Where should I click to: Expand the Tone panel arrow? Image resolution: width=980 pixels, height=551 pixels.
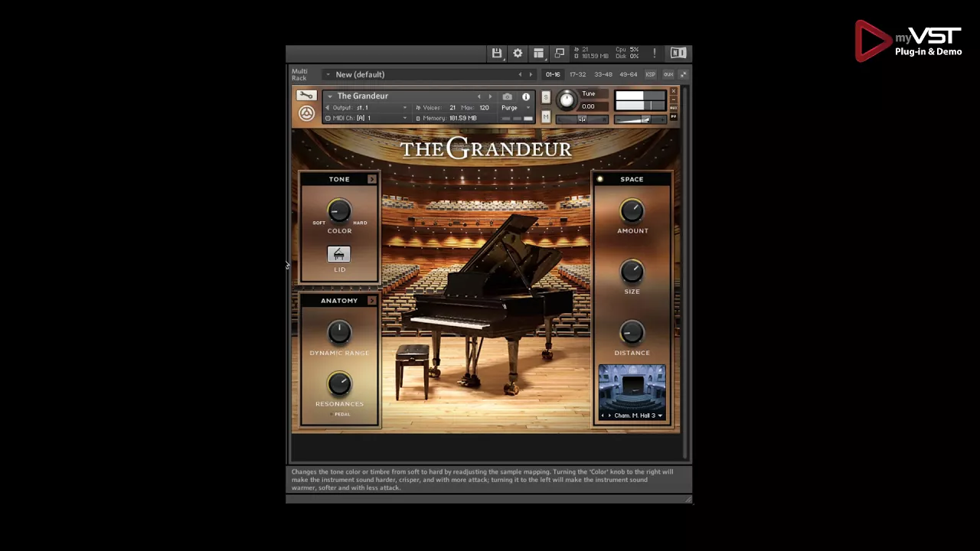point(372,179)
